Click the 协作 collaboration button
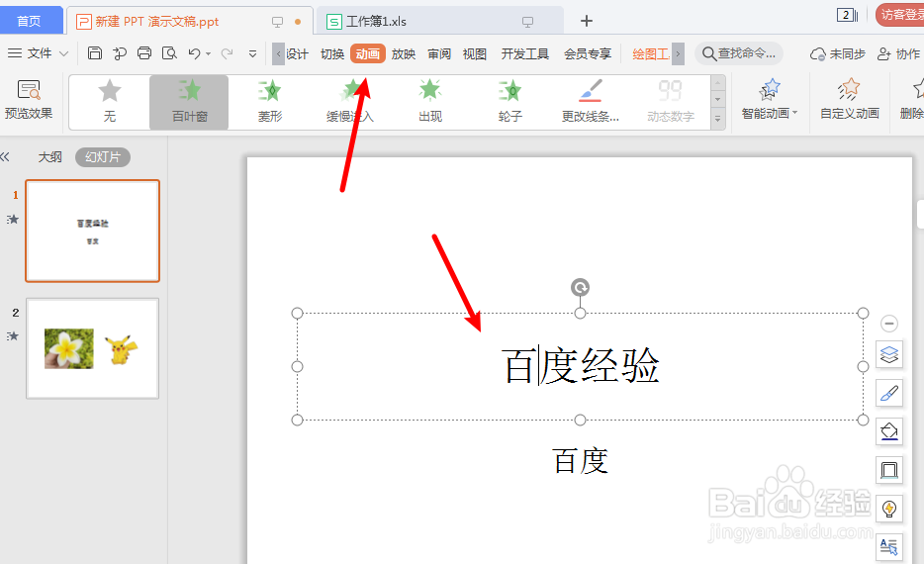This screenshot has height=564, width=924. click(898, 53)
